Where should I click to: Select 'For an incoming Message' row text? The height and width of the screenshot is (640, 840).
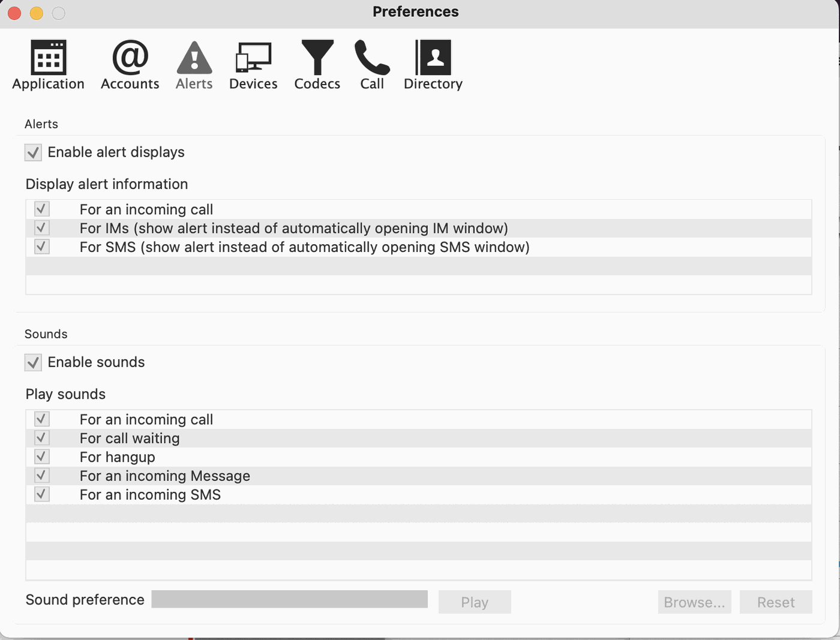pyautogui.click(x=165, y=476)
